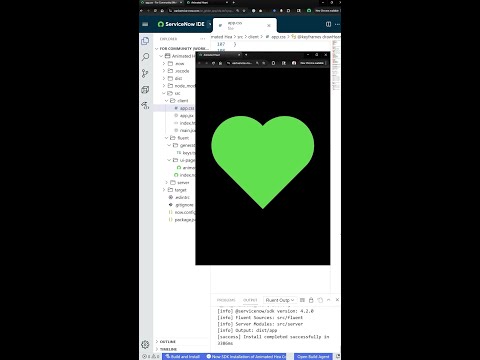Switch to the PROBLEMS panel tab
The width and height of the screenshot is (480, 360).
226,300
